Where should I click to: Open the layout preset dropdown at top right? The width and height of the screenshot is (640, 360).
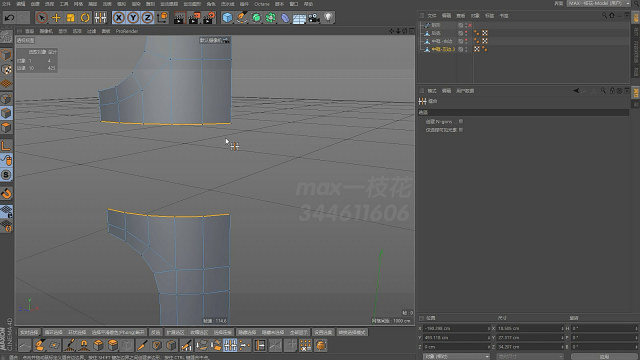[598, 3]
